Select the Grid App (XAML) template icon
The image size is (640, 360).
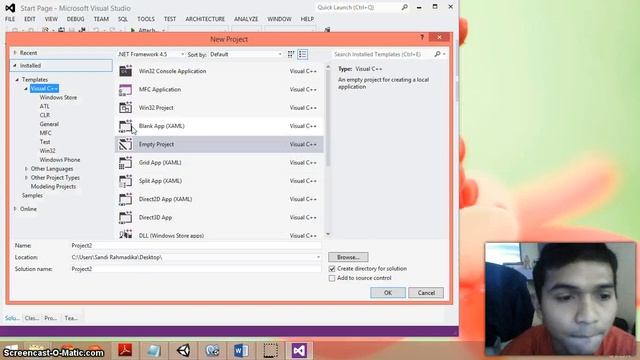coord(125,162)
